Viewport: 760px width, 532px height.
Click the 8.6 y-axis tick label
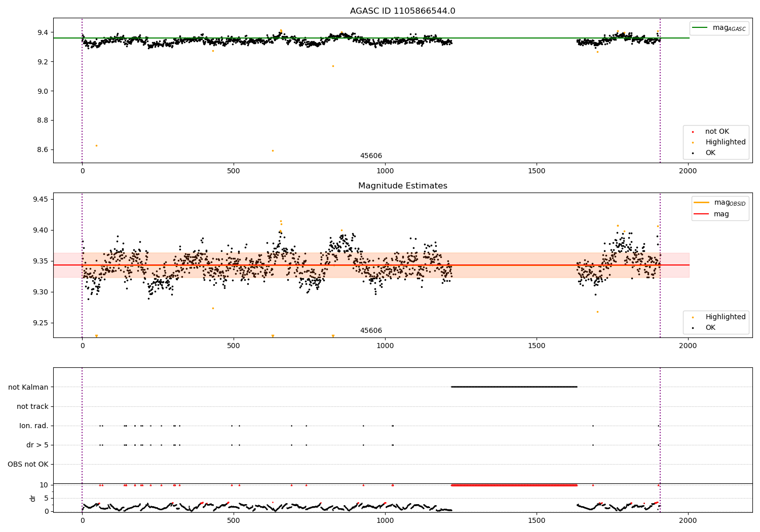42,150
